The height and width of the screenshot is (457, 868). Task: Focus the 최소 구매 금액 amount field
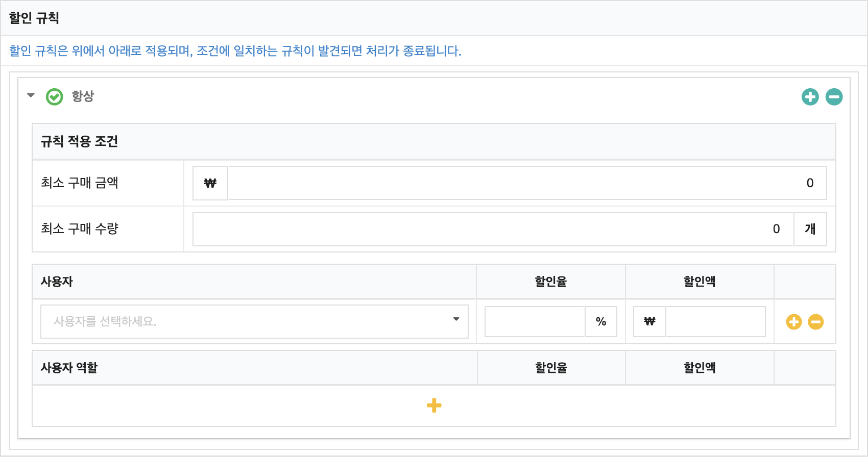(527, 183)
